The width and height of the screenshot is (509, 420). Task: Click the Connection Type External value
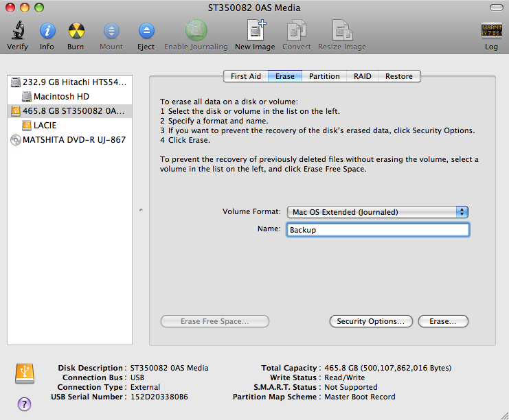[x=145, y=387]
